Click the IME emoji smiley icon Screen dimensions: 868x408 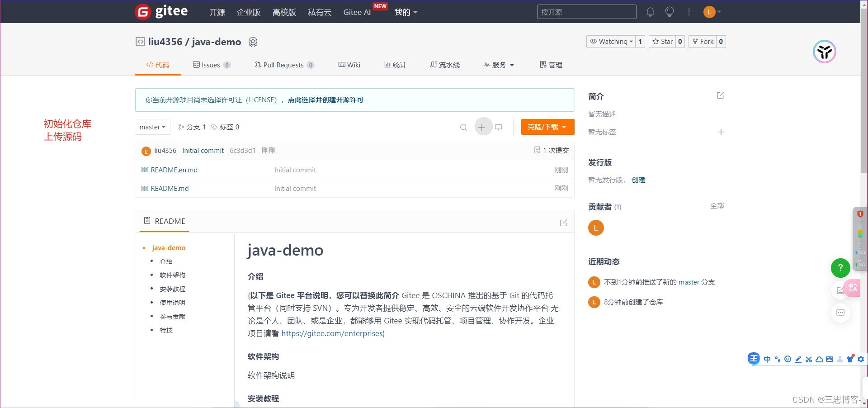point(788,359)
